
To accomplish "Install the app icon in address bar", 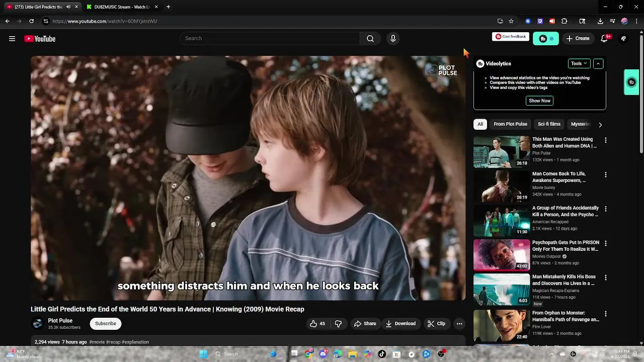I will pyautogui.click(x=500, y=21).
